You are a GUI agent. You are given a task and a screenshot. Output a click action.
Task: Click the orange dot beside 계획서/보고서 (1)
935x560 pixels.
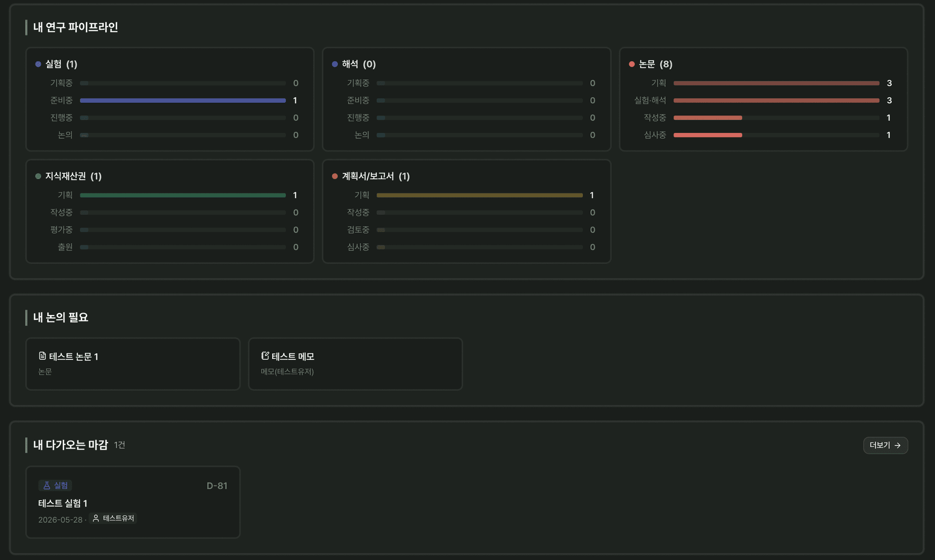[x=335, y=176]
